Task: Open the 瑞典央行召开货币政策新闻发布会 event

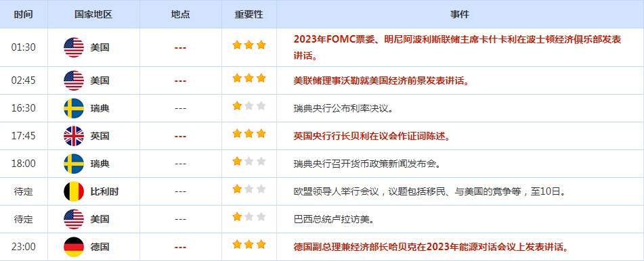Action: point(367,164)
